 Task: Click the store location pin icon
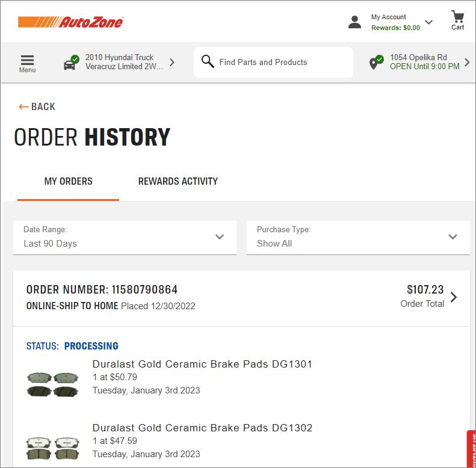[376, 62]
